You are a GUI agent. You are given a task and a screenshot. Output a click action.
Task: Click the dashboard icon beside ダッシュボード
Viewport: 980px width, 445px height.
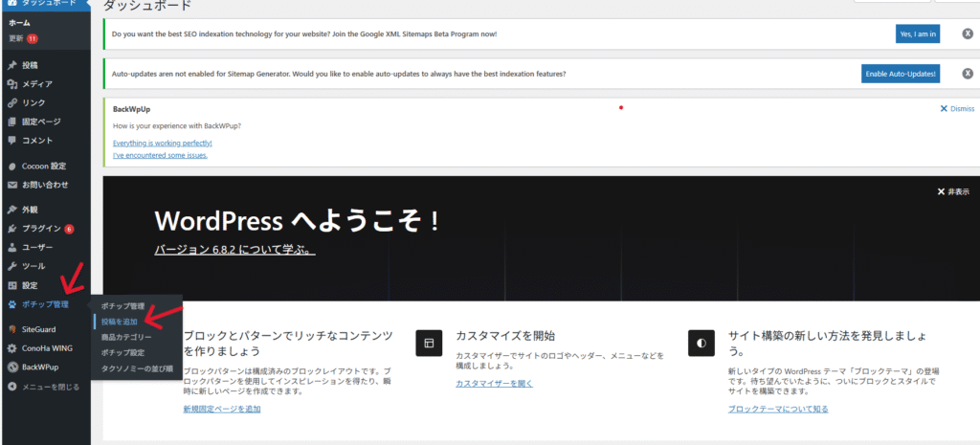(x=11, y=3)
